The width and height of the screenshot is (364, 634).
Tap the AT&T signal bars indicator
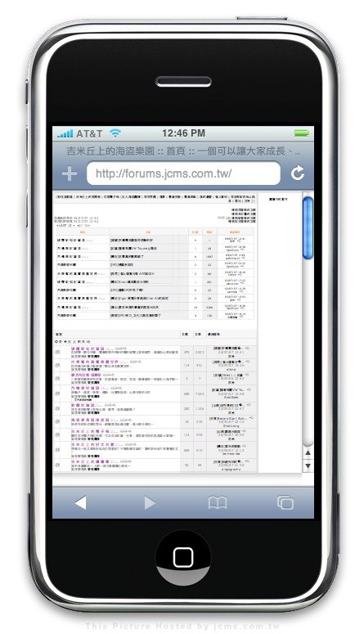point(65,133)
